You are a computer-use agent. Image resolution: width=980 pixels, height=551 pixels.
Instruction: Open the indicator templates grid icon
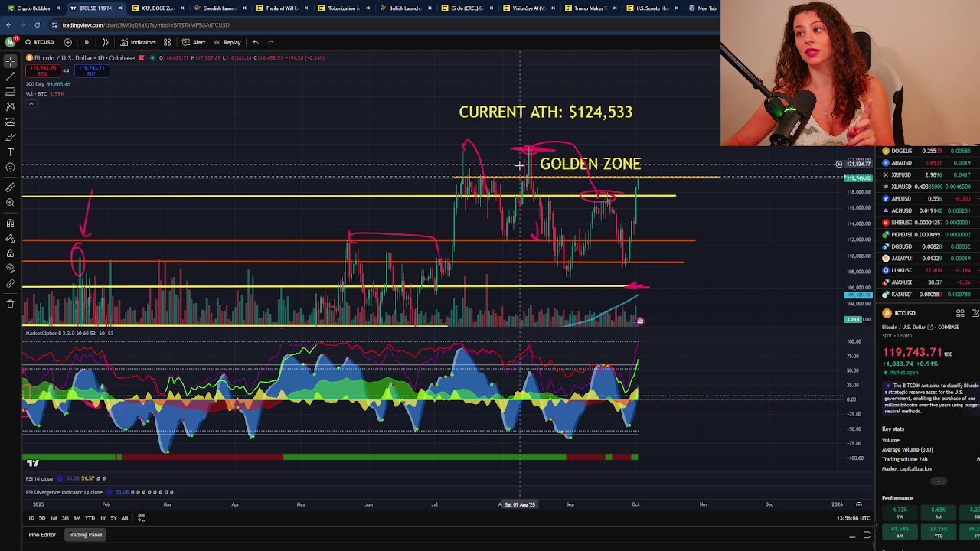point(167,42)
